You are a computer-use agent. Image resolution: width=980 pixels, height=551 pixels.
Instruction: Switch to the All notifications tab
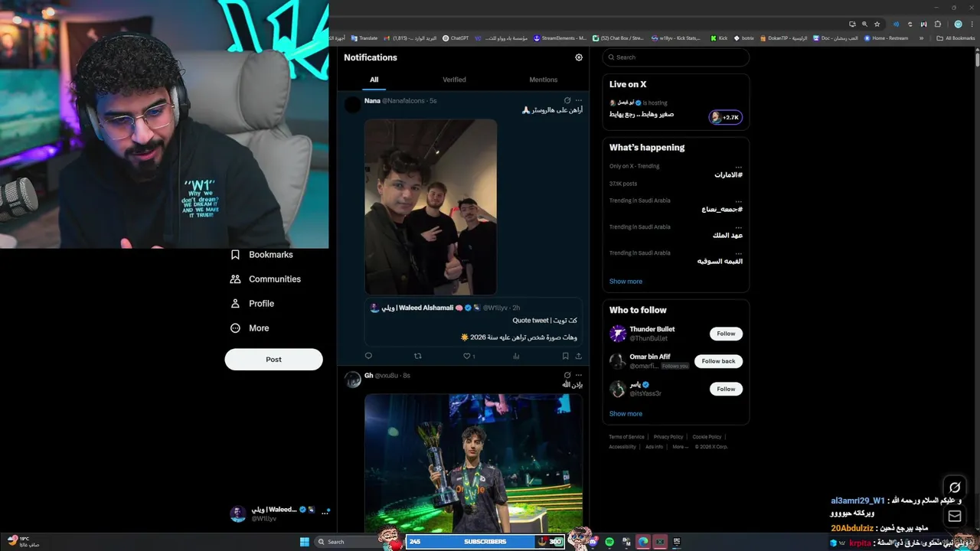(x=374, y=80)
